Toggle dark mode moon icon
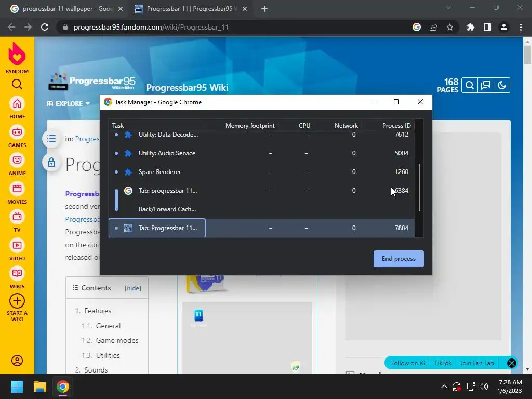The width and height of the screenshot is (532, 399). (x=502, y=85)
